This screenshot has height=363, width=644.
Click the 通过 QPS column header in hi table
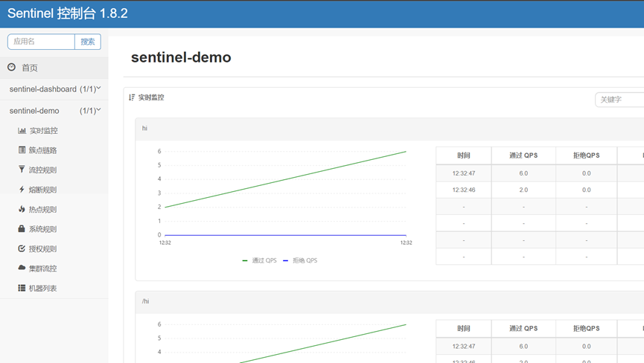pyautogui.click(x=523, y=155)
